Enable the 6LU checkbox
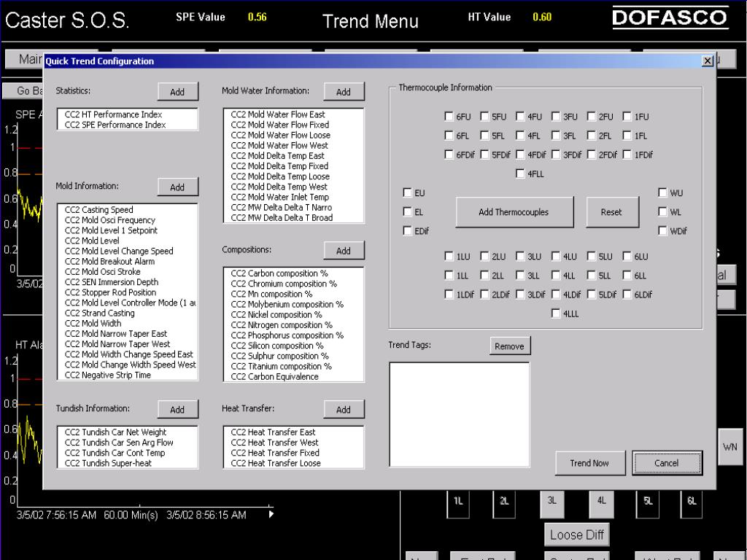This screenshot has height=560, width=747. pyautogui.click(x=627, y=256)
